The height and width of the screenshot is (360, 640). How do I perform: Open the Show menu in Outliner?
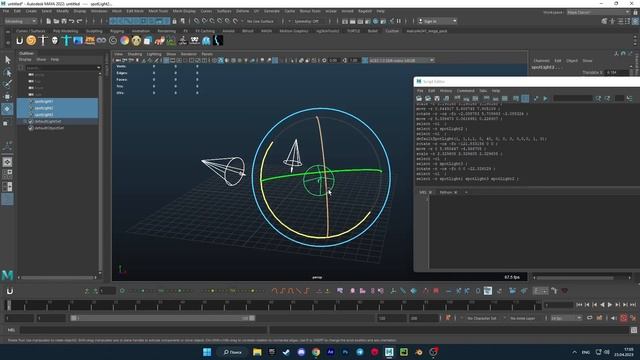click(x=41, y=60)
